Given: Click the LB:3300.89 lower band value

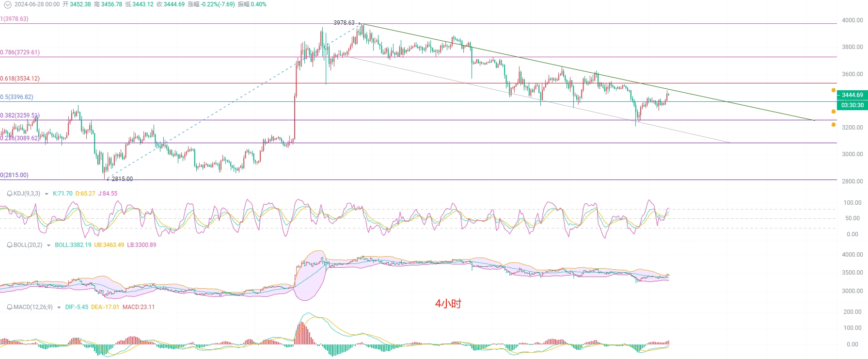Looking at the screenshot, I should [142, 245].
